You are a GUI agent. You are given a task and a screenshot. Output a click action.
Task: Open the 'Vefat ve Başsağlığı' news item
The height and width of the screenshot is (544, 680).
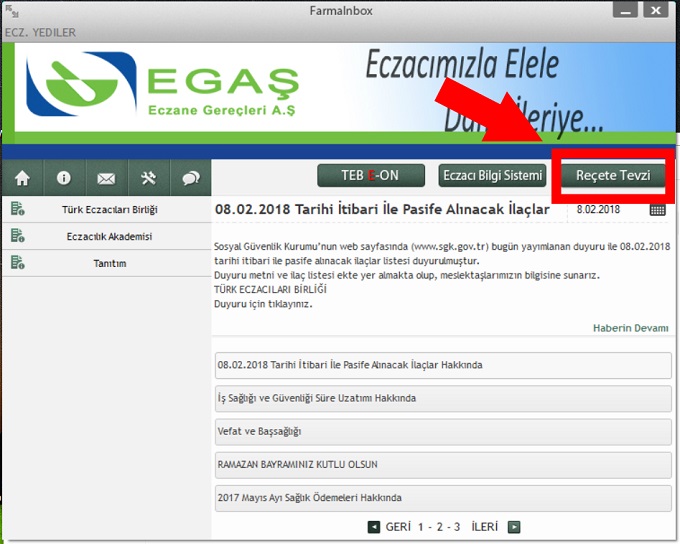click(x=443, y=432)
